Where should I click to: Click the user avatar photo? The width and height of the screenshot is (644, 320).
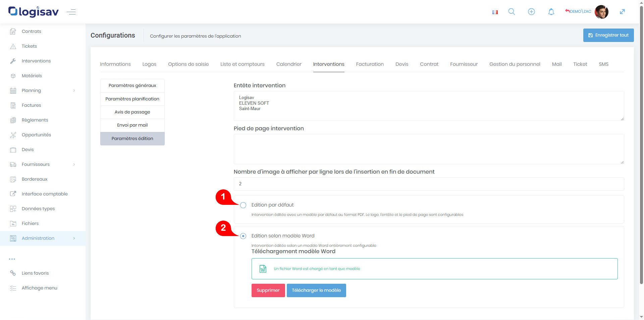pyautogui.click(x=601, y=12)
